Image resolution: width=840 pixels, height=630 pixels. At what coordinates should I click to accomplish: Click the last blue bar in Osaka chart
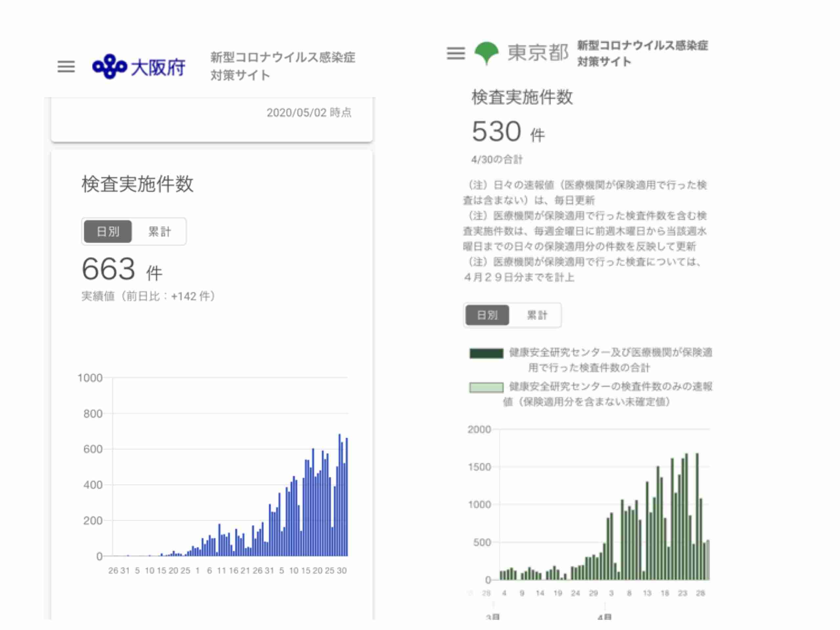[346, 497]
